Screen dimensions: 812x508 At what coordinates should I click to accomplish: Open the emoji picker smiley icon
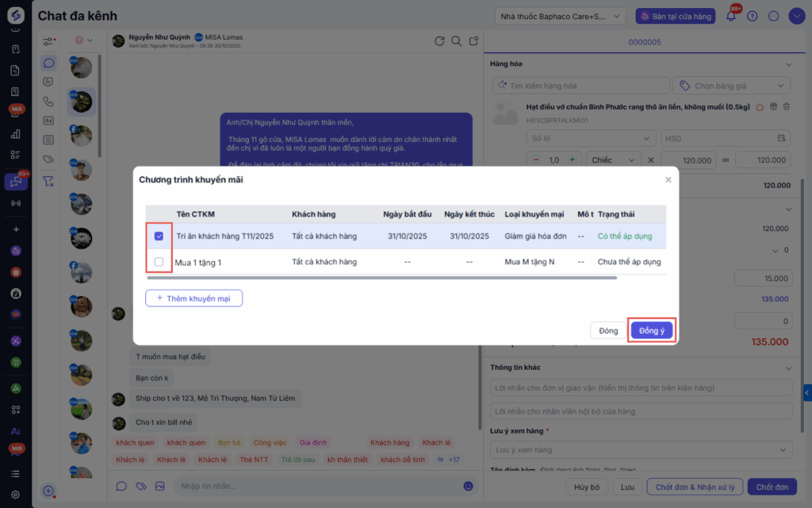point(468,486)
